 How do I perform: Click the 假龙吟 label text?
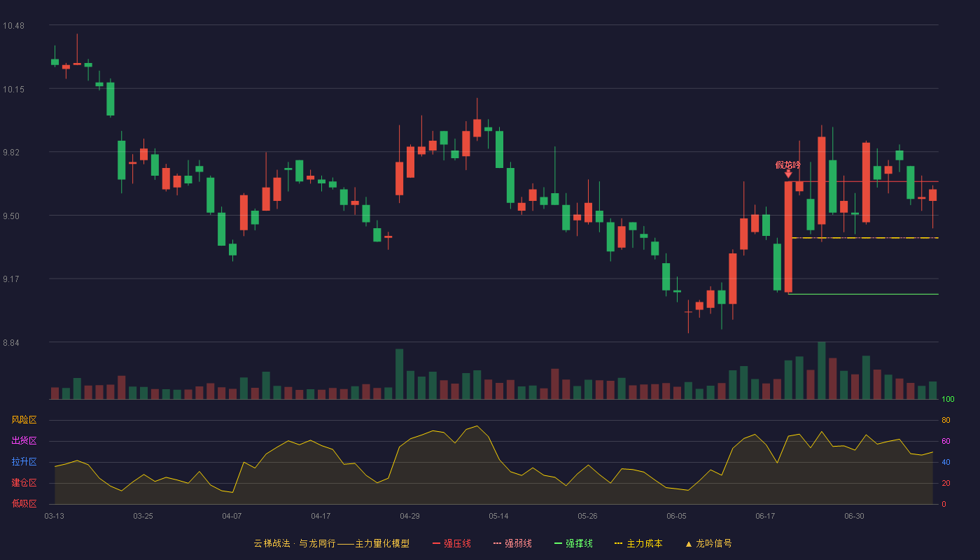click(787, 164)
